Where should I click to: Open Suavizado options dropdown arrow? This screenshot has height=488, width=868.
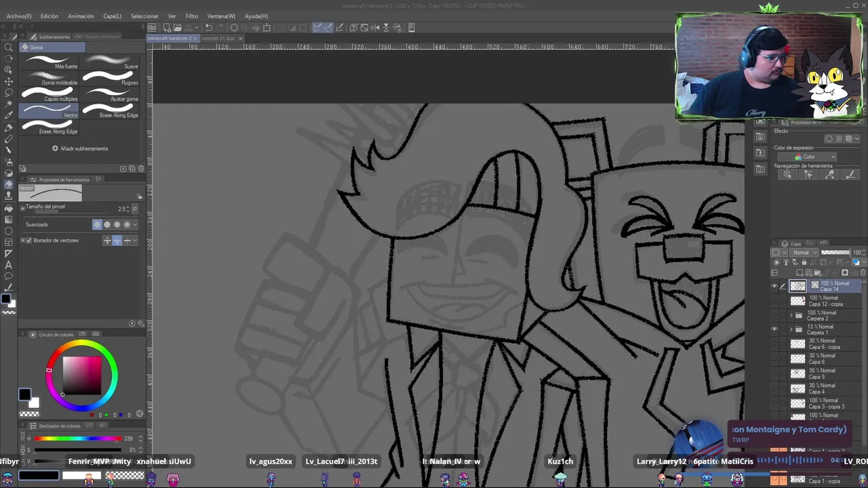[x=135, y=224]
